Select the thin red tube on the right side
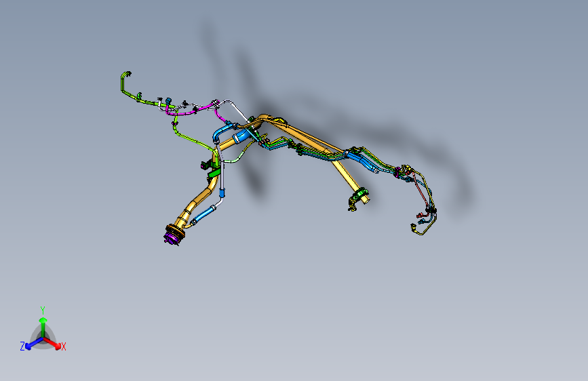The height and width of the screenshot is (381, 588). 419,191
